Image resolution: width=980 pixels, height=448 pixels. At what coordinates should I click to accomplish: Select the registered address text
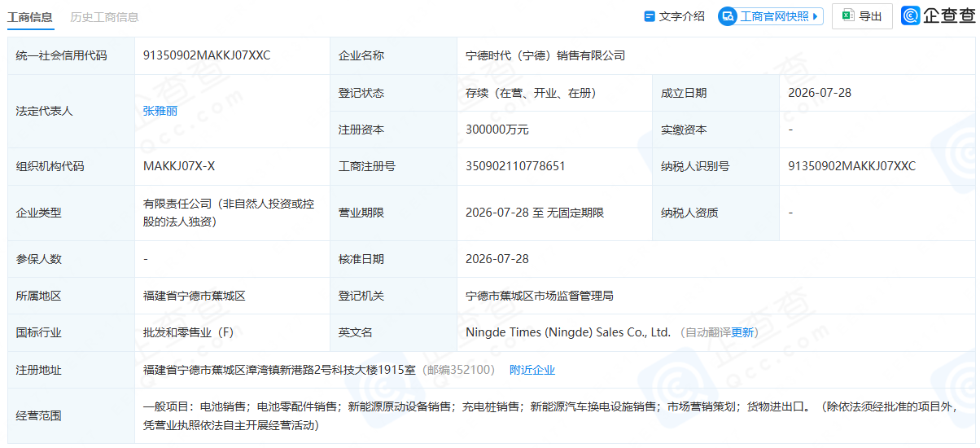279,370
